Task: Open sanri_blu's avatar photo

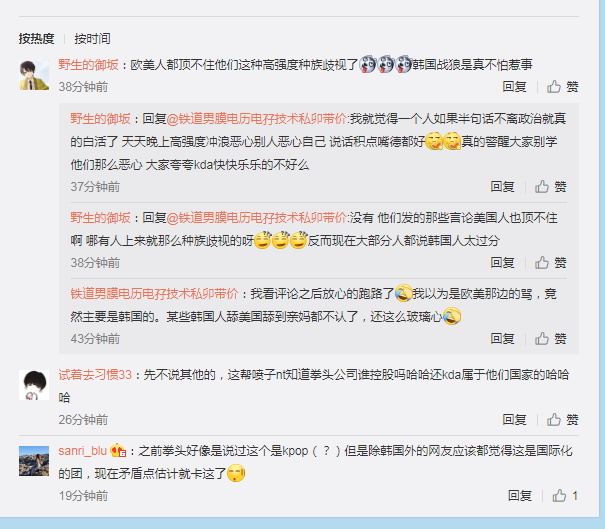Action: (x=34, y=461)
